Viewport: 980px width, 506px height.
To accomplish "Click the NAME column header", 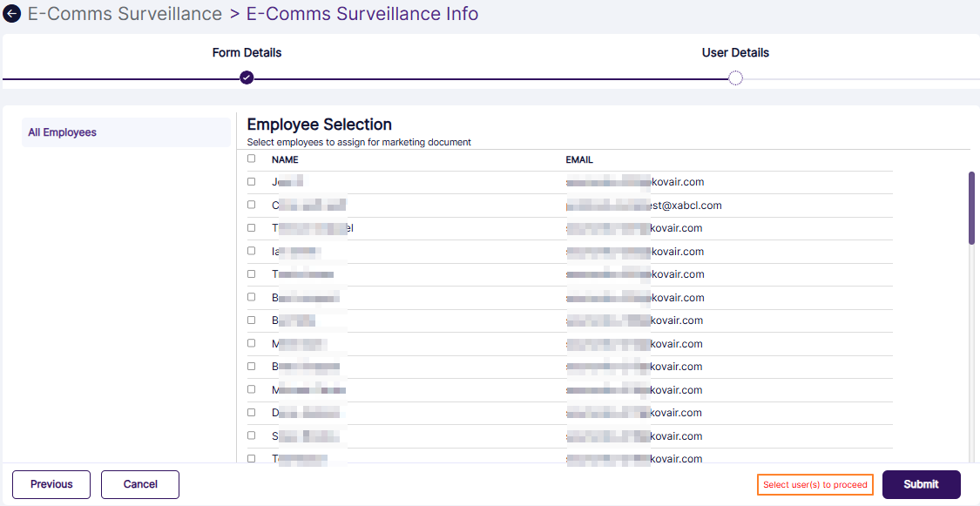I will pyautogui.click(x=285, y=159).
